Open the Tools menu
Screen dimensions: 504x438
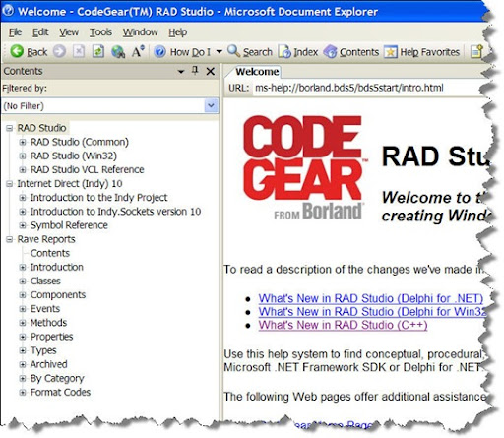(100, 32)
